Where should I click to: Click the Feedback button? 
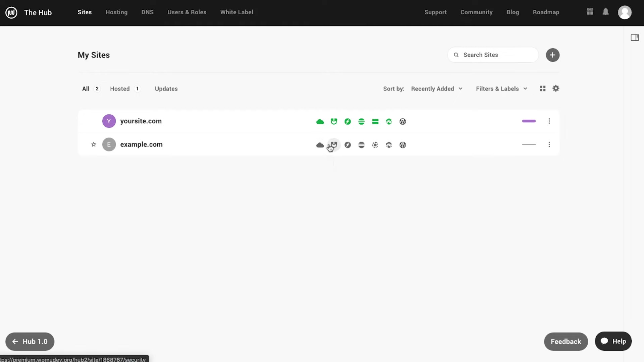tap(566, 342)
